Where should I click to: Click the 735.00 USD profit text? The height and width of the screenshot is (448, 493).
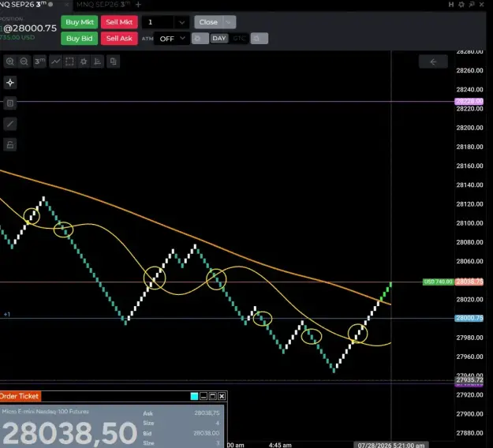17,37
